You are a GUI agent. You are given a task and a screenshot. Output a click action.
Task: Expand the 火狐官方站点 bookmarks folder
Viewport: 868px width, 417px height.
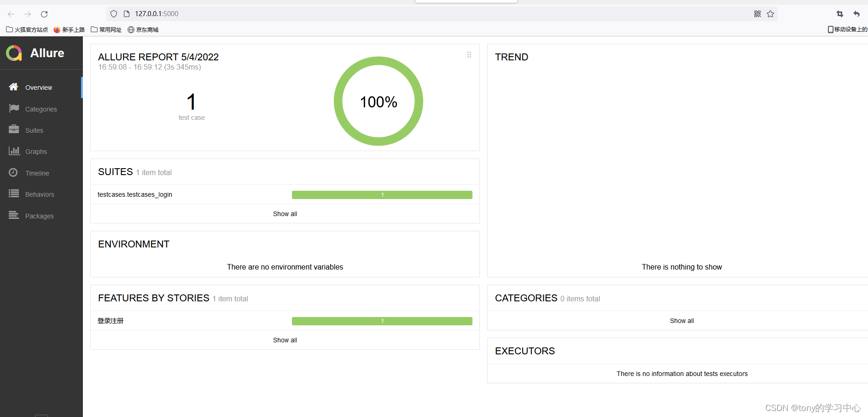tap(26, 29)
